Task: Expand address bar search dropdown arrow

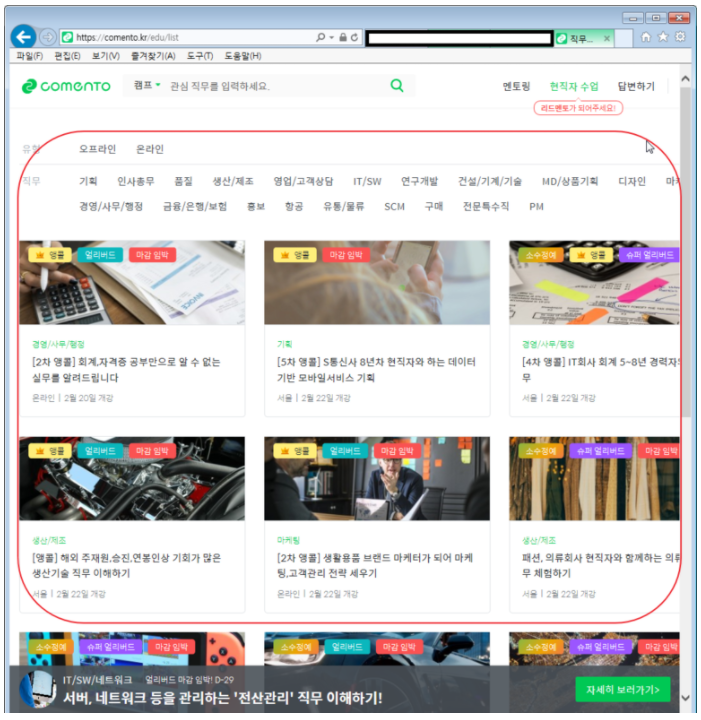Action: point(331,37)
